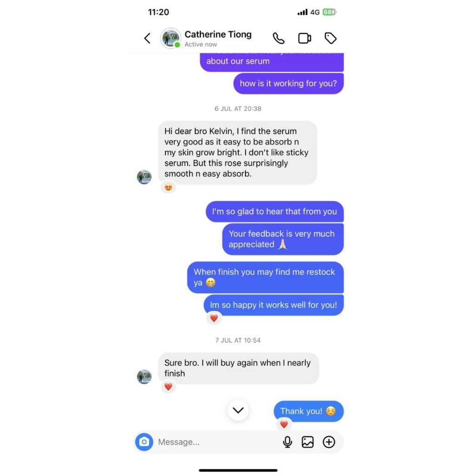Open the camera from message bar
Viewport: 476px width, 476px height.
coord(144,442)
